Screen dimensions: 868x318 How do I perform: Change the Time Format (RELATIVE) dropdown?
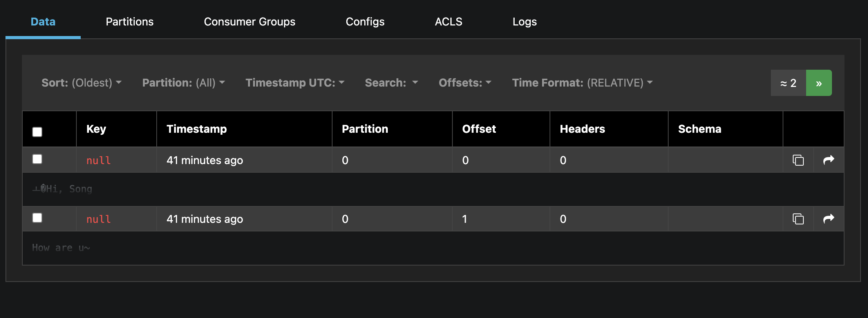click(582, 83)
